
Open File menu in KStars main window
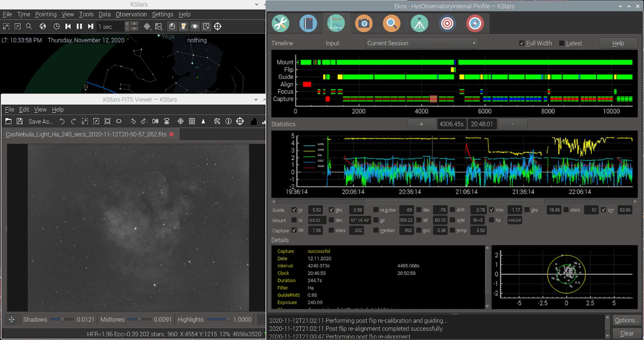pyautogui.click(x=7, y=14)
